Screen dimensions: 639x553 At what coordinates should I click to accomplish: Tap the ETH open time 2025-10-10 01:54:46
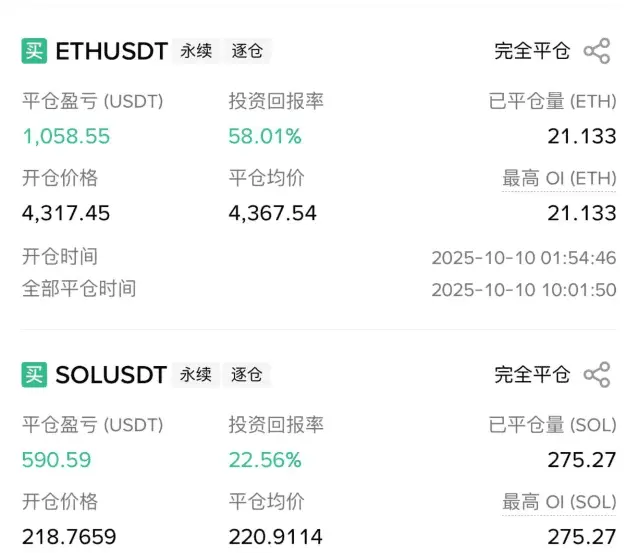pyautogui.click(x=524, y=258)
